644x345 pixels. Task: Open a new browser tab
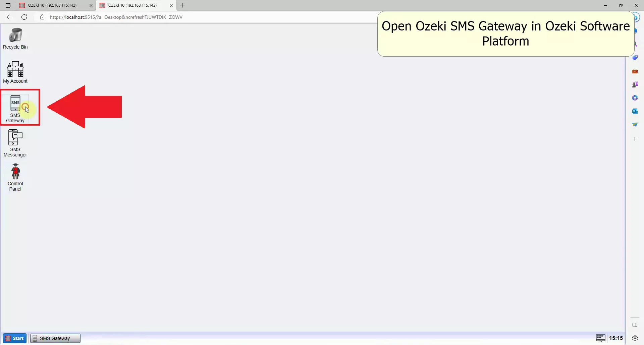182,5
